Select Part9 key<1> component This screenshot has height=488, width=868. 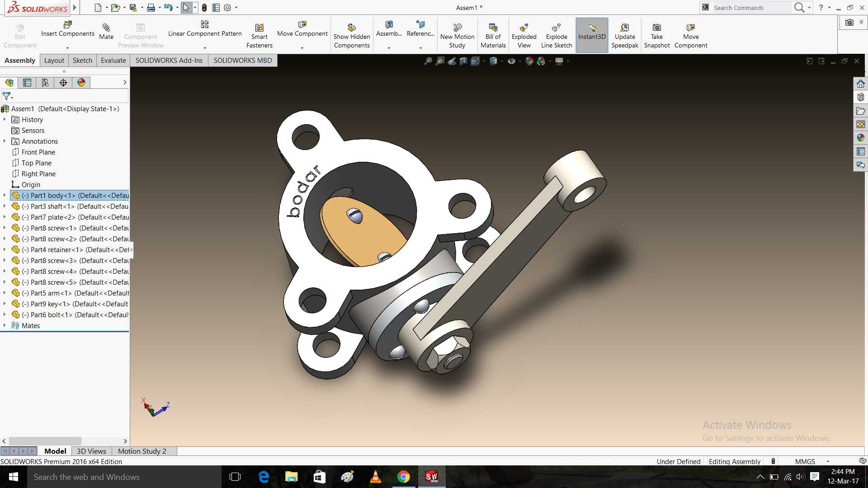pos(70,304)
